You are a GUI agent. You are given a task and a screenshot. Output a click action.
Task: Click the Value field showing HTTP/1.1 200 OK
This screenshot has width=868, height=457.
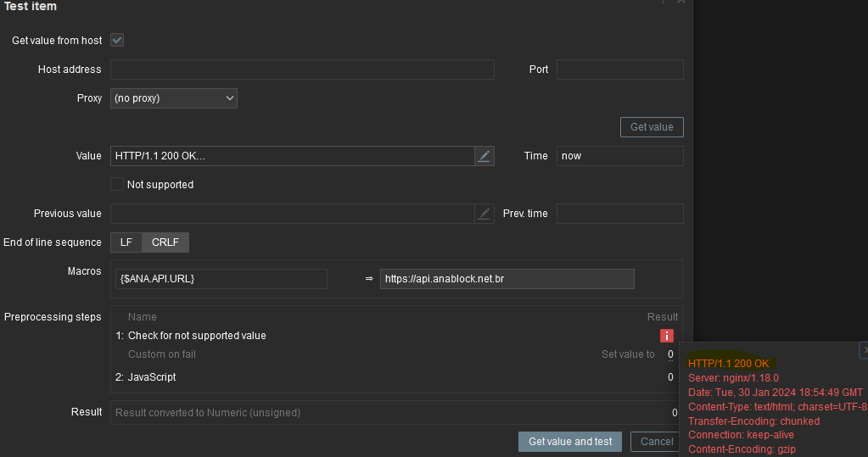[x=292, y=156]
